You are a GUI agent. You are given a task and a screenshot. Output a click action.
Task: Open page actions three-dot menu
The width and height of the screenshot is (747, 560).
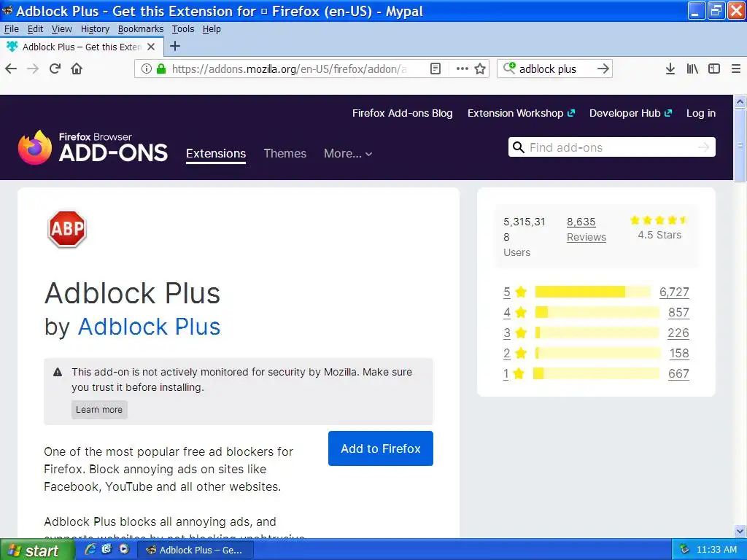point(462,69)
